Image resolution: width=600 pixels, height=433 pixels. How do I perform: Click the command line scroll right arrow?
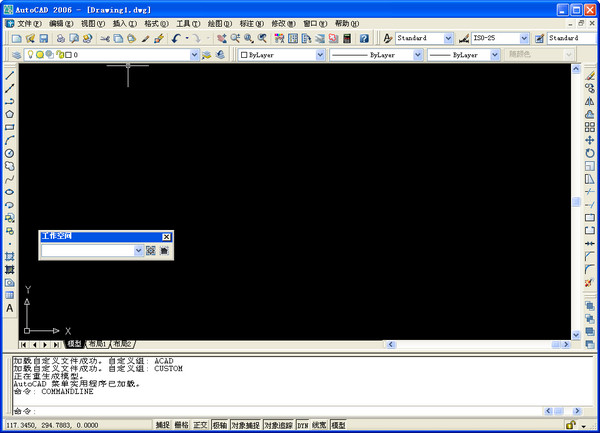click(577, 411)
